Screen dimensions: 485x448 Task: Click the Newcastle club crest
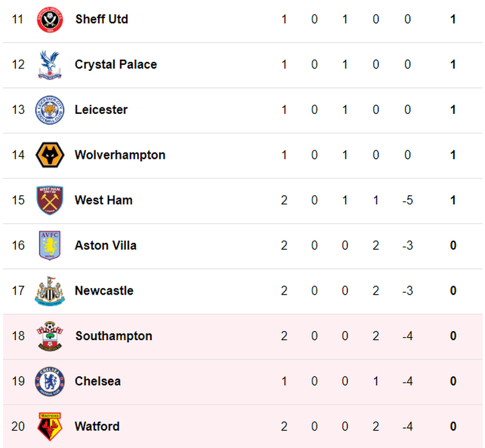coord(50,291)
